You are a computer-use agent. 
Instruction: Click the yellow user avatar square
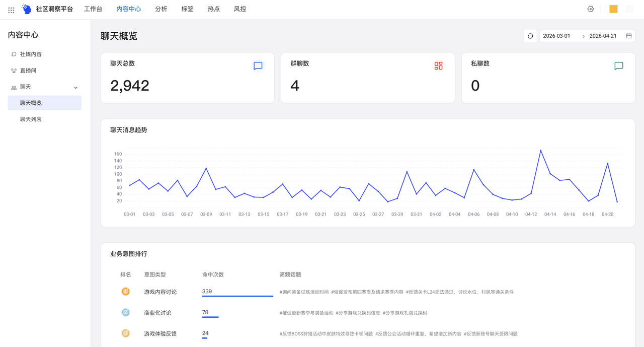[613, 9]
